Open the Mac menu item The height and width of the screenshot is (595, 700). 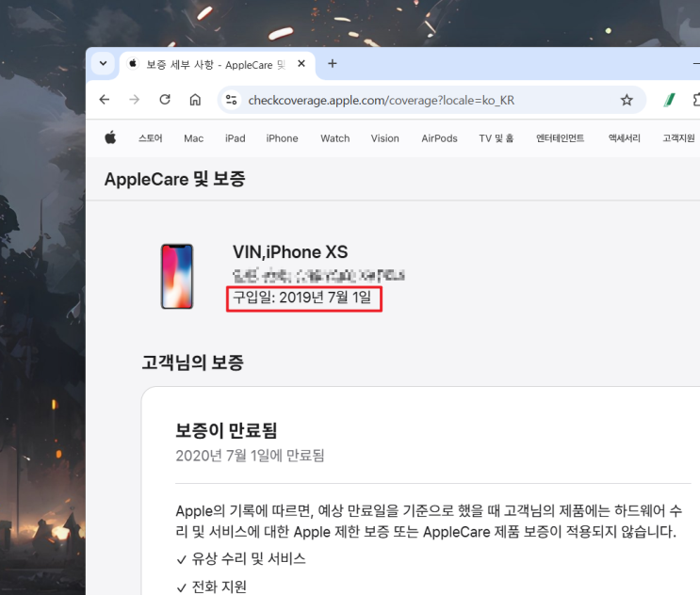[x=194, y=138]
